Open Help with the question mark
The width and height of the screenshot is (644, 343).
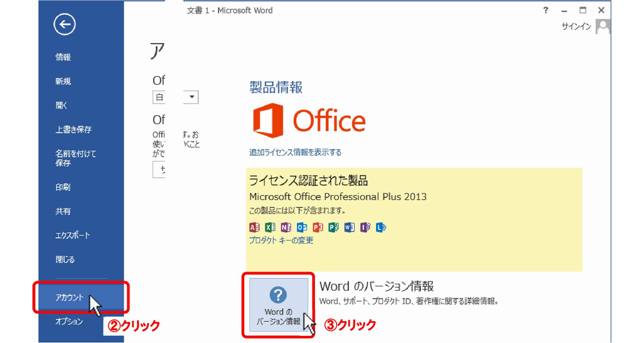(x=545, y=10)
